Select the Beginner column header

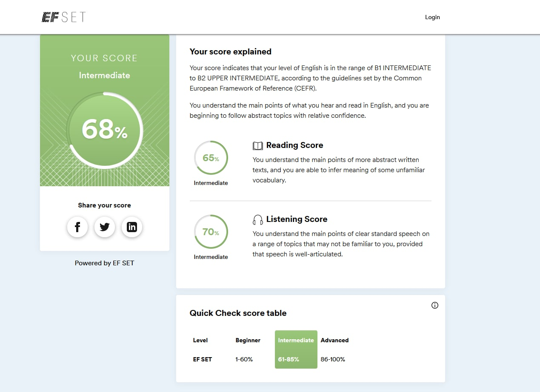coord(248,340)
